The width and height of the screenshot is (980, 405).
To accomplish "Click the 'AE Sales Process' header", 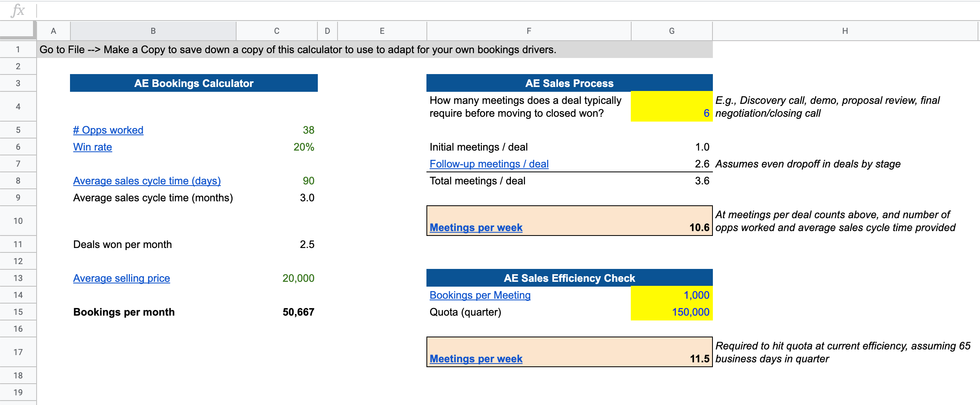I will [x=570, y=83].
